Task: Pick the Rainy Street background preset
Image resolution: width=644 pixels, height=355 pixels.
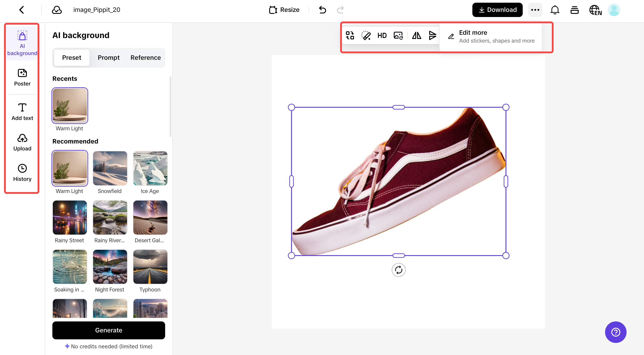Action: tap(70, 218)
